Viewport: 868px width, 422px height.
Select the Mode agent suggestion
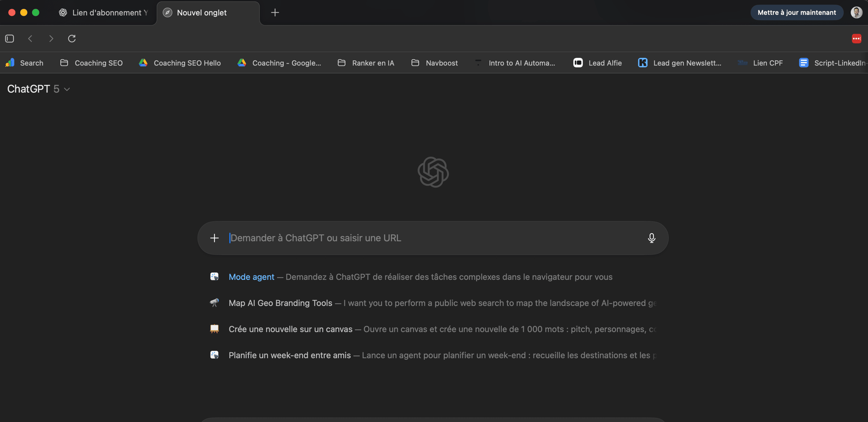click(251, 277)
